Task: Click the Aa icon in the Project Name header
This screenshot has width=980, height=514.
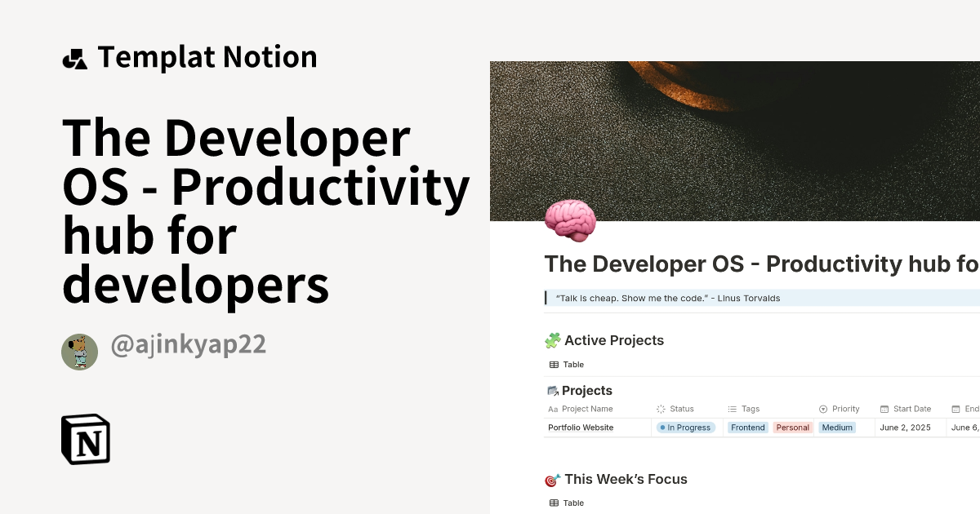Action: tap(553, 409)
